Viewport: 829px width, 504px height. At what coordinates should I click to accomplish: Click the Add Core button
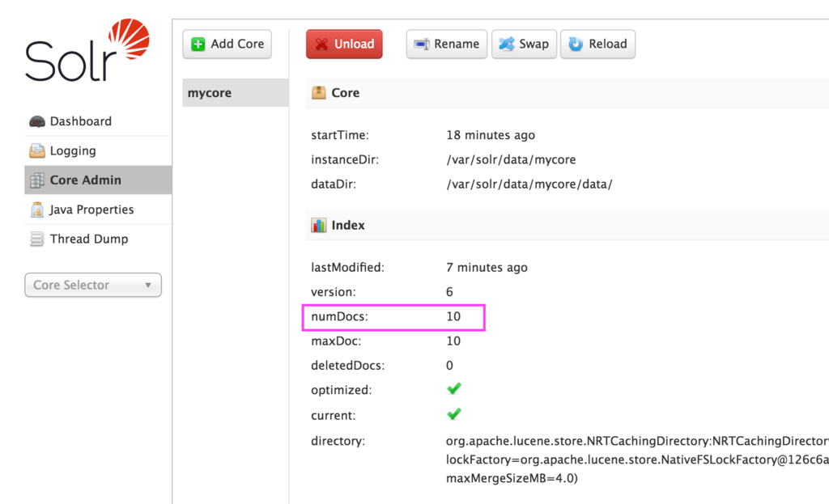[227, 44]
